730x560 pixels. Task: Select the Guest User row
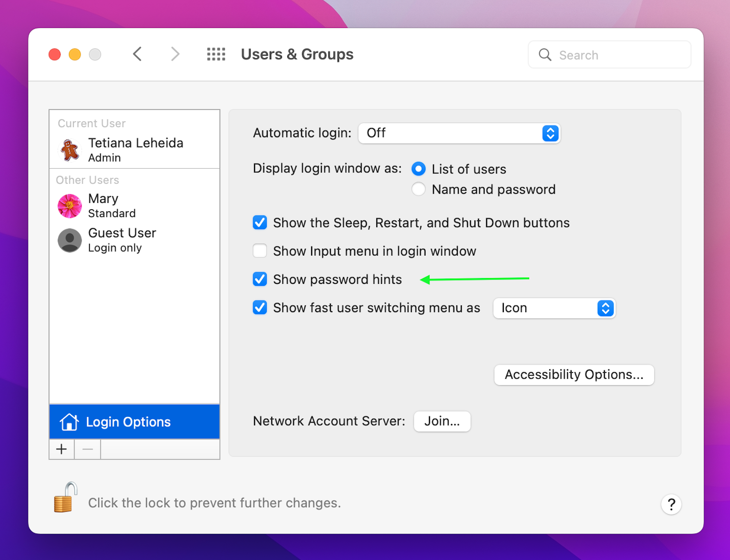[x=134, y=240]
